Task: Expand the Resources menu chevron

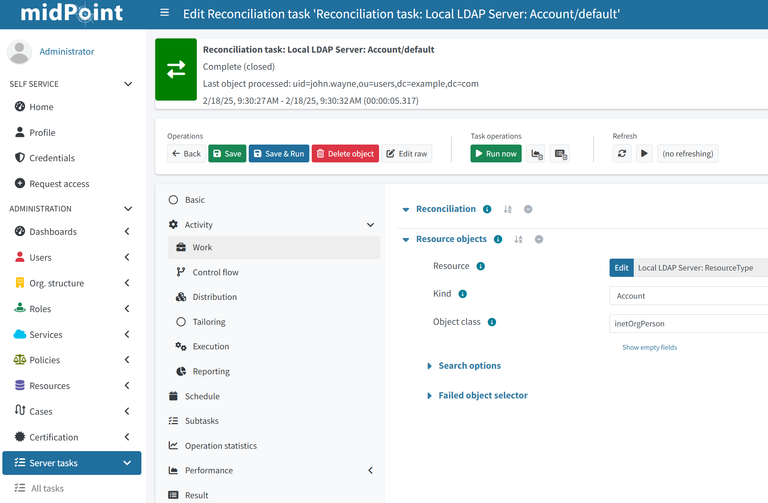Action: point(127,385)
